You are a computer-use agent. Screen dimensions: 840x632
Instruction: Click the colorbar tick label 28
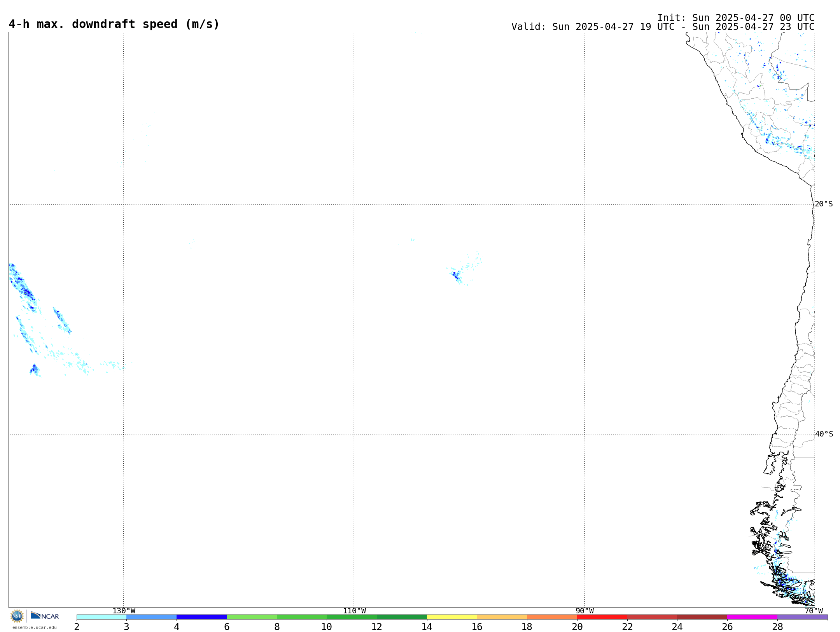pos(777,627)
